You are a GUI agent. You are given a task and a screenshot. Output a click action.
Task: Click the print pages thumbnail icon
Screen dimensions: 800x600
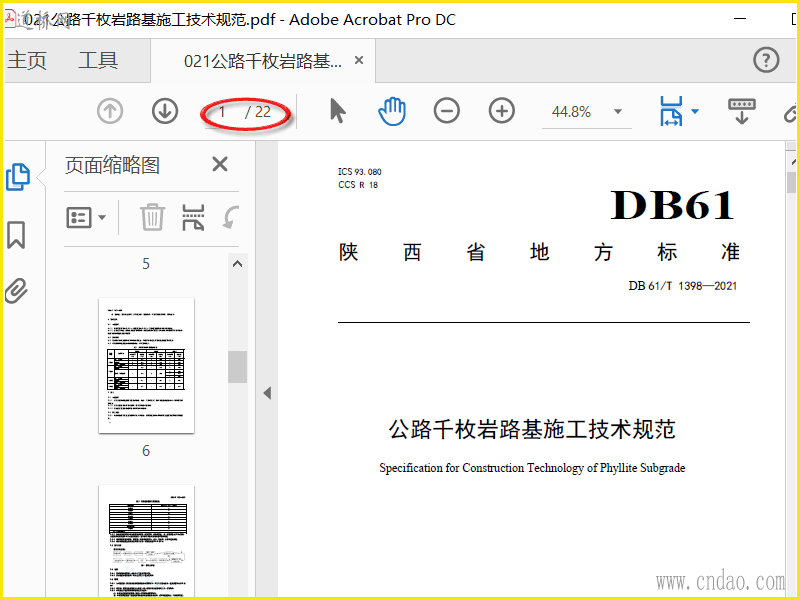tap(193, 217)
